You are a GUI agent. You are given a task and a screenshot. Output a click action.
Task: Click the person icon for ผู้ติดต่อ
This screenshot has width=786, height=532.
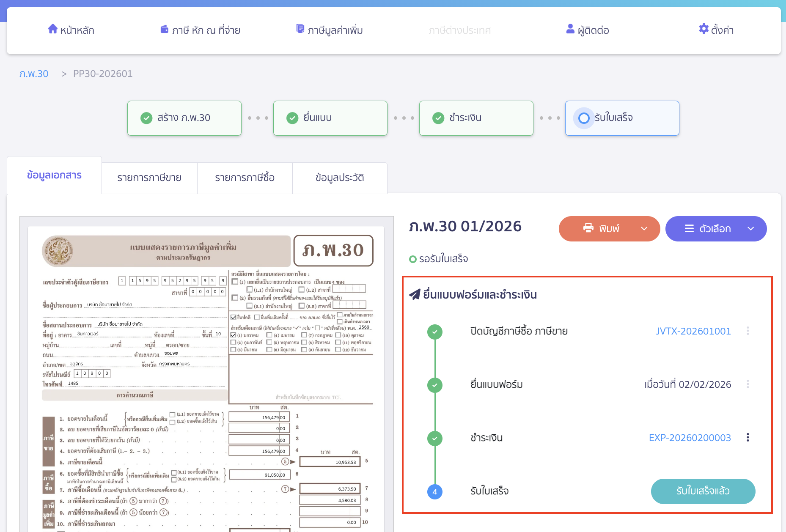tap(570, 29)
